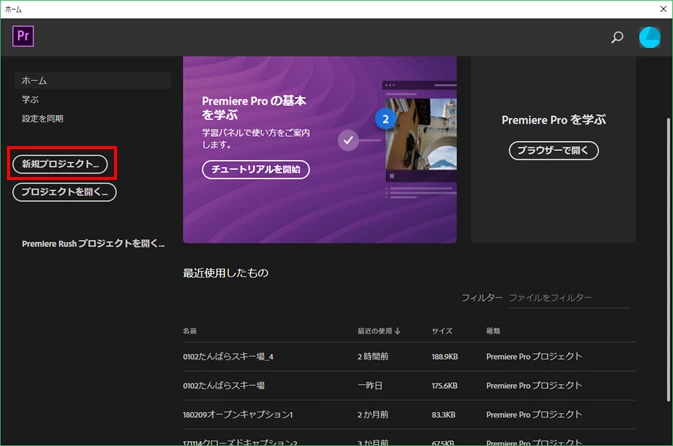Start tutorial with チュートリアルを開始 button

256,170
